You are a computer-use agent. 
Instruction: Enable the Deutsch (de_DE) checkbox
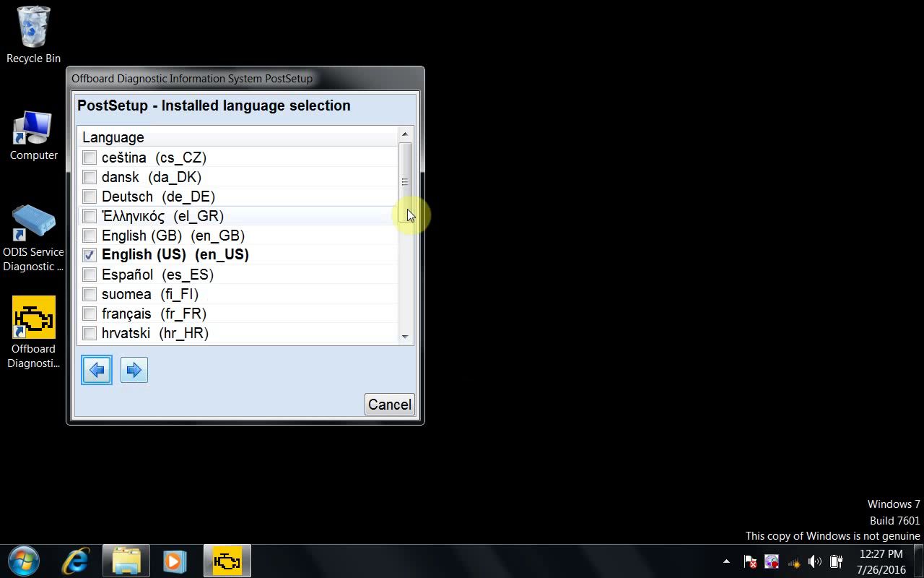[90, 197]
